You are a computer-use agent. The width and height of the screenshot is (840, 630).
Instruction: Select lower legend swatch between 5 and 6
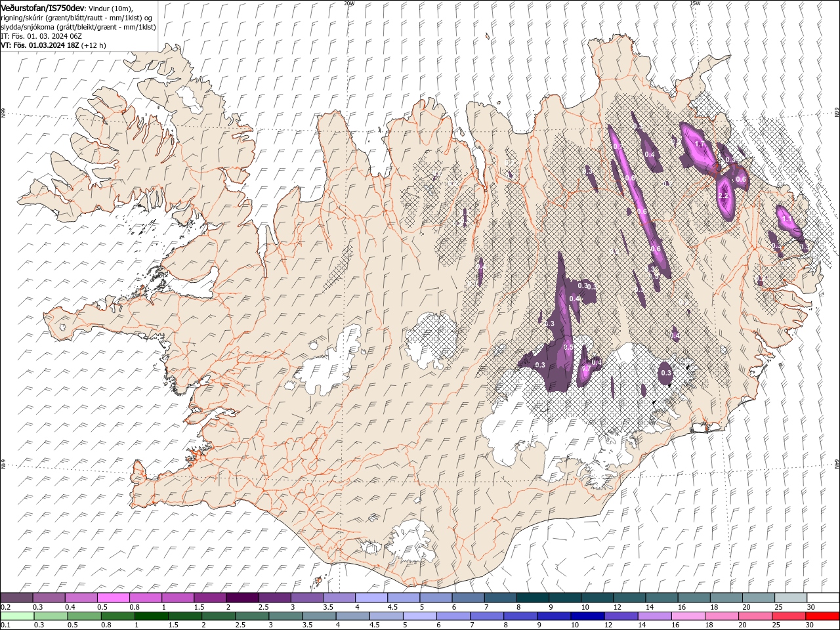(419, 616)
